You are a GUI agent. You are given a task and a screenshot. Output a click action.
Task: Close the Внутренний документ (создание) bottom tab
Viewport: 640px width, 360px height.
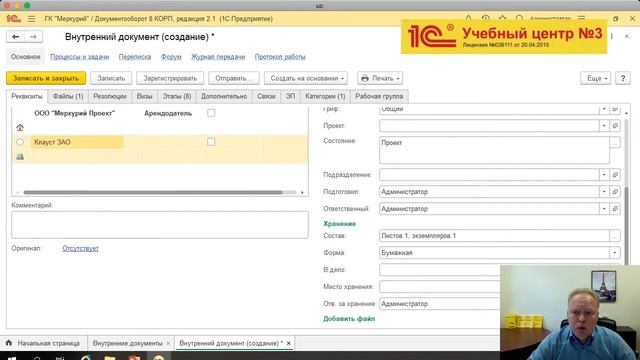pyautogui.click(x=289, y=343)
